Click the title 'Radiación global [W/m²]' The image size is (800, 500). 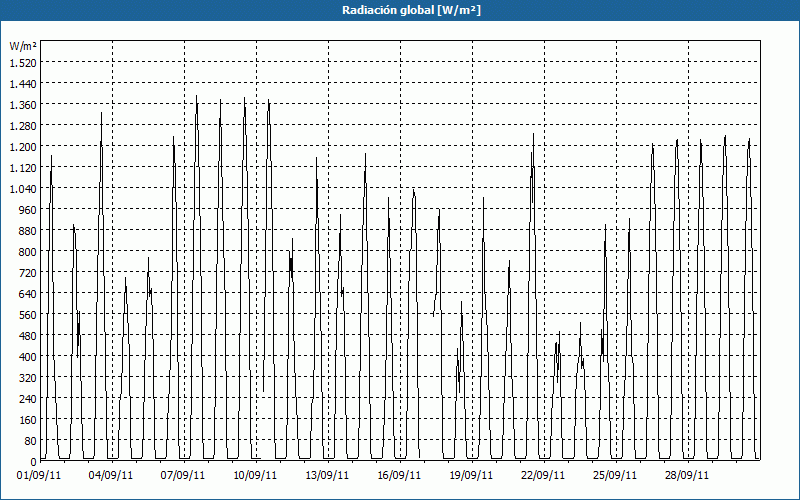pyautogui.click(x=411, y=10)
